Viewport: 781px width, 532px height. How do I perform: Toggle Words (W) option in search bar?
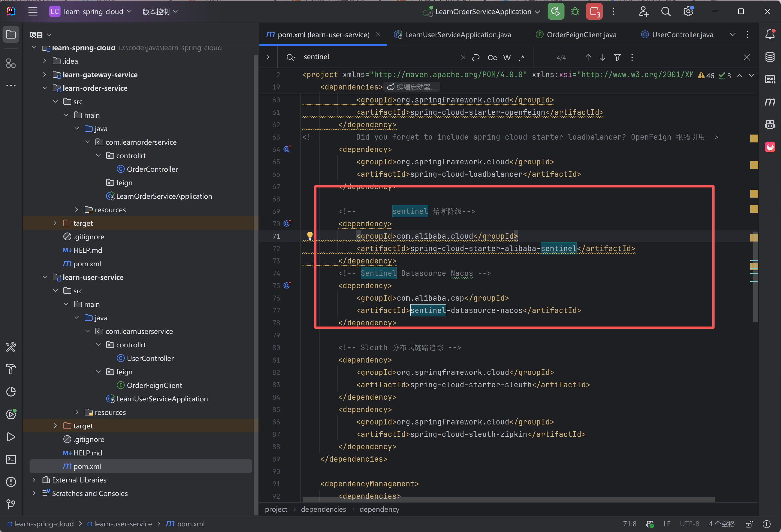(x=507, y=57)
